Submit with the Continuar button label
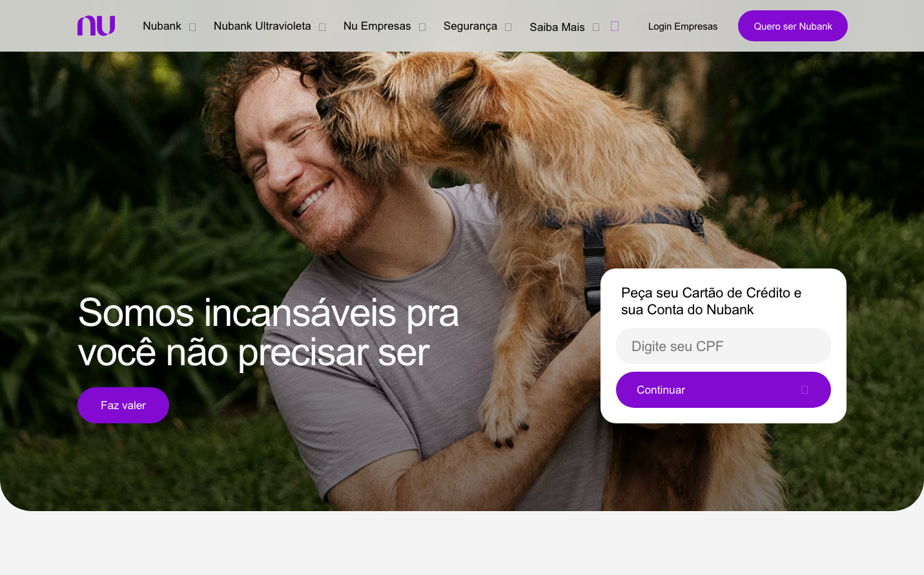Screen dimensions: 924x575 (661, 390)
